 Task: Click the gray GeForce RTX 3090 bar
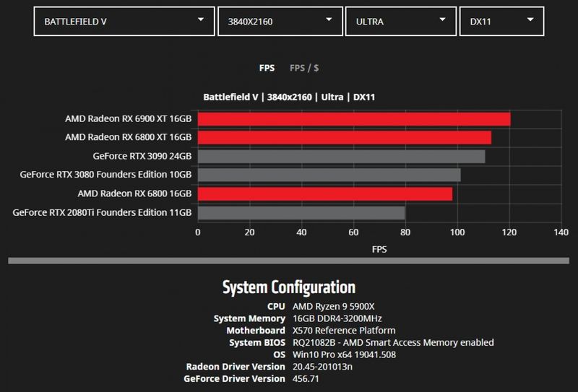(341, 156)
